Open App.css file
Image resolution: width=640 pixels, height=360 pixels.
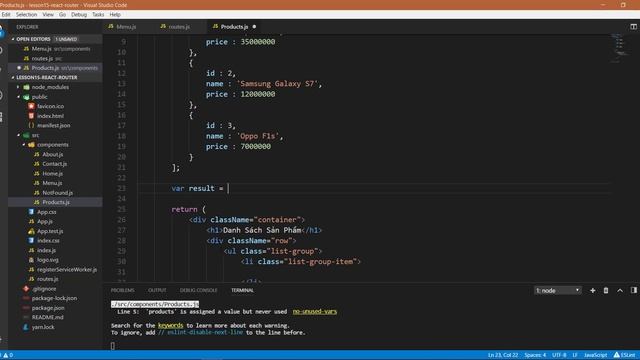47,212
